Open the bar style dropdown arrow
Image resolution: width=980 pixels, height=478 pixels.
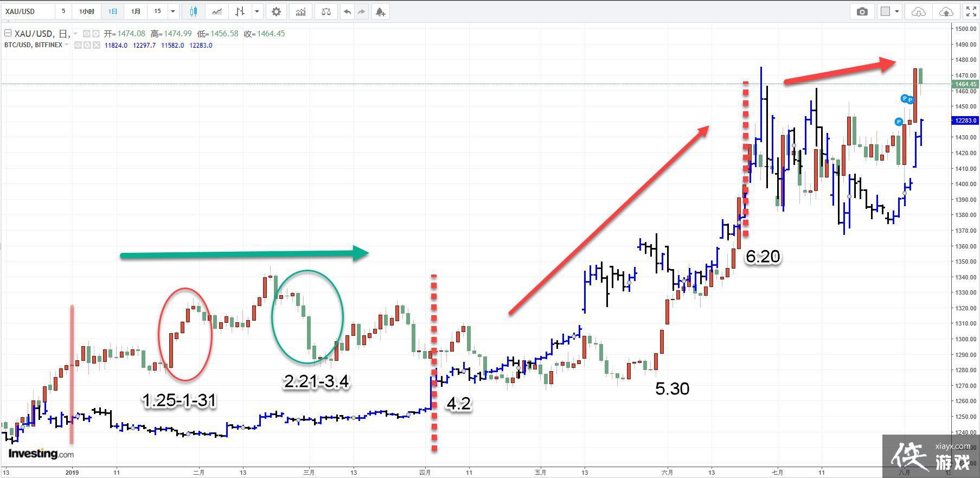coord(257,11)
